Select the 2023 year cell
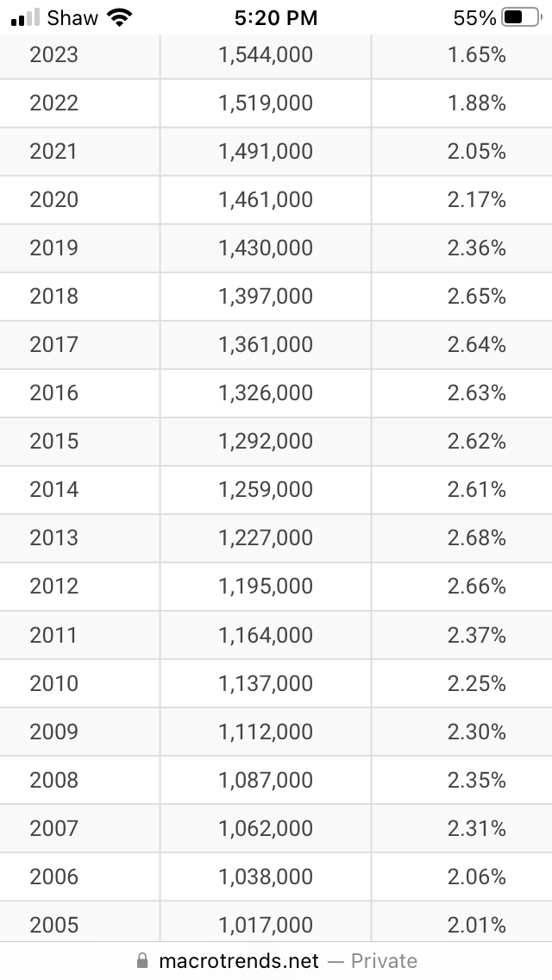Image resolution: width=552 pixels, height=980 pixels. (x=53, y=55)
